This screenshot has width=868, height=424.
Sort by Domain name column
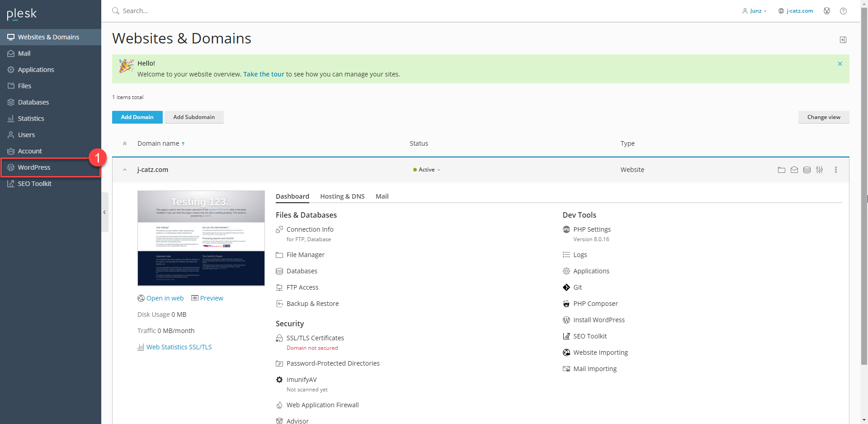click(161, 143)
